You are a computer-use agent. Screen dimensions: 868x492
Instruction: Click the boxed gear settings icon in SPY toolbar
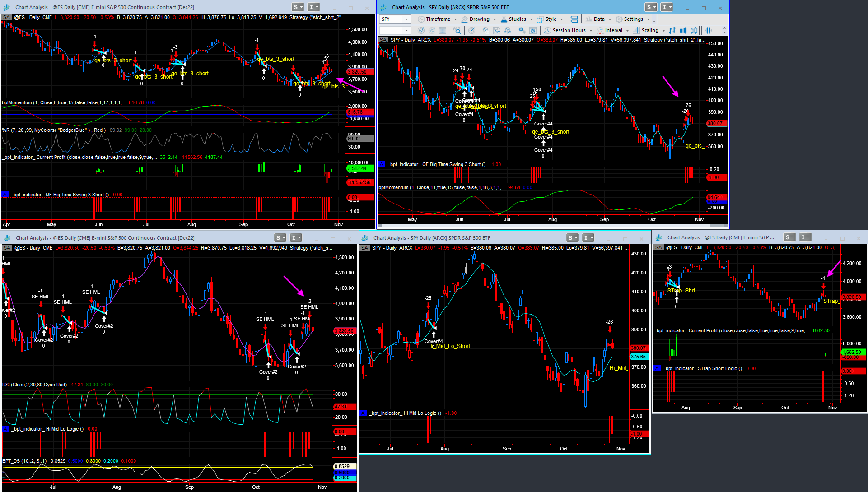tap(533, 30)
